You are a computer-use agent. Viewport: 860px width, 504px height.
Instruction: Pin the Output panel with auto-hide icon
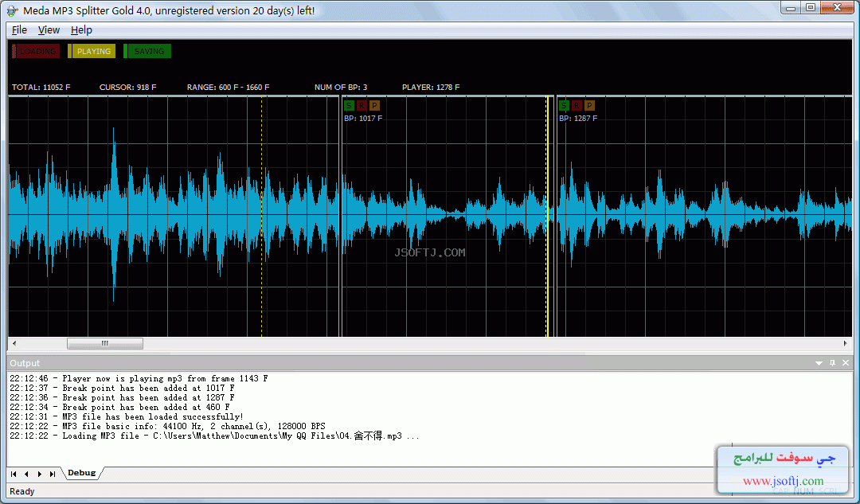pos(833,363)
